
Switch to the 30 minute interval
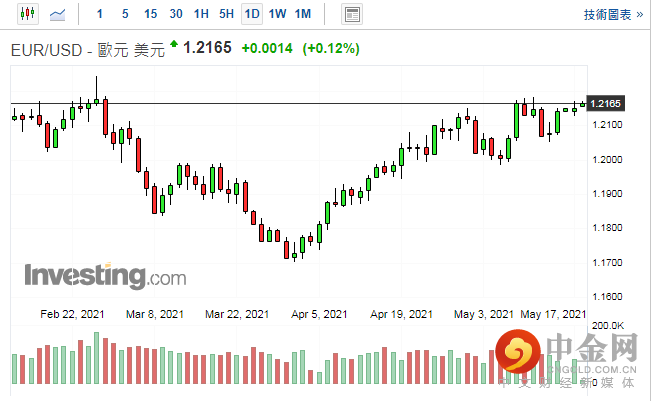176,14
